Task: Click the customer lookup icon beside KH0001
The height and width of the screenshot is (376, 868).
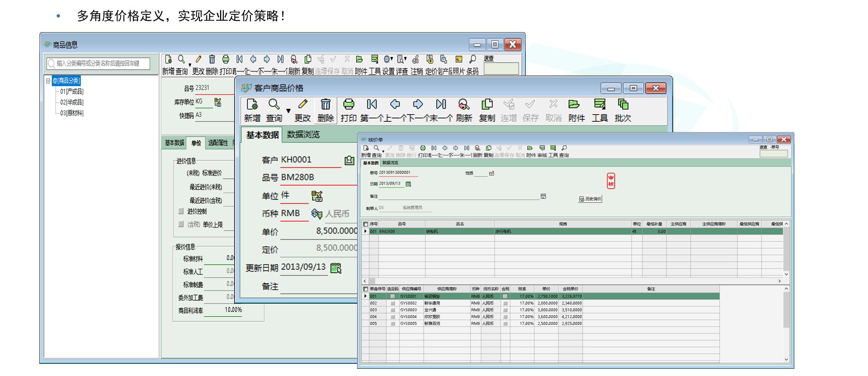Action: 349,160
